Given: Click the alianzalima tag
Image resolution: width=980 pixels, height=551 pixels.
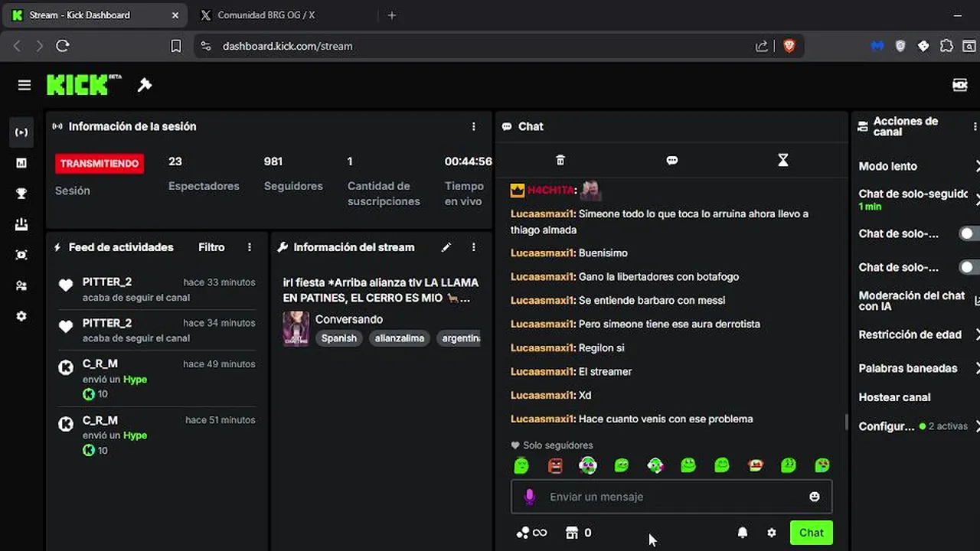Looking at the screenshot, I should coord(400,338).
